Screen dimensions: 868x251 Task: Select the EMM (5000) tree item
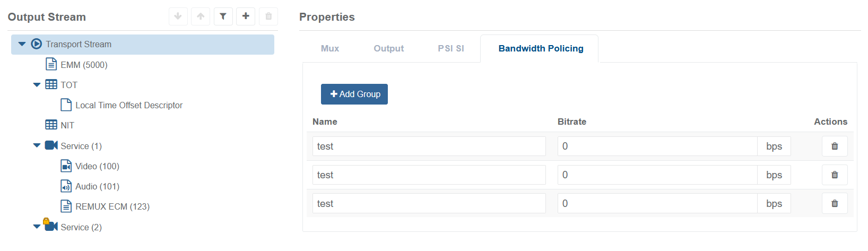point(84,65)
